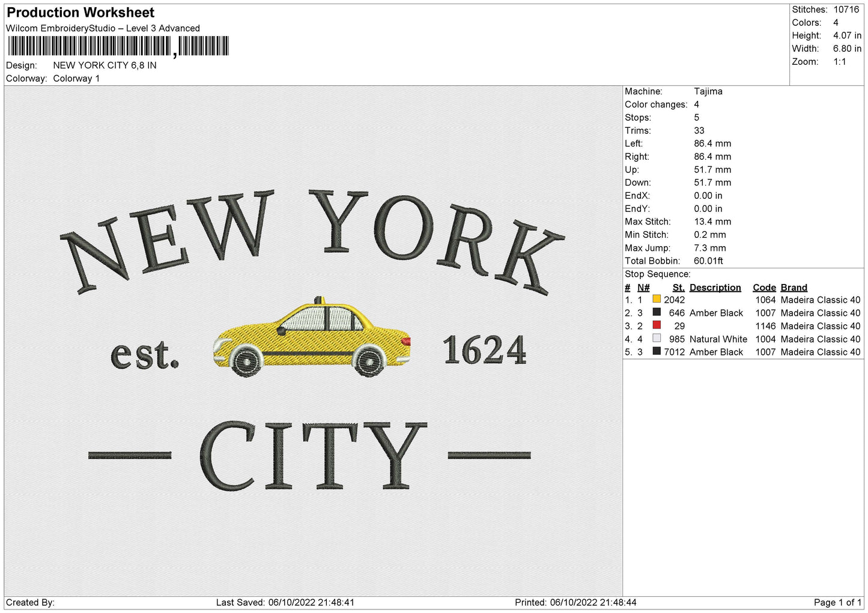This screenshot has width=868, height=613.
Task: Click 'Printed: 06/10/2022 21:48:44' footer text
Action: [575, 602]
